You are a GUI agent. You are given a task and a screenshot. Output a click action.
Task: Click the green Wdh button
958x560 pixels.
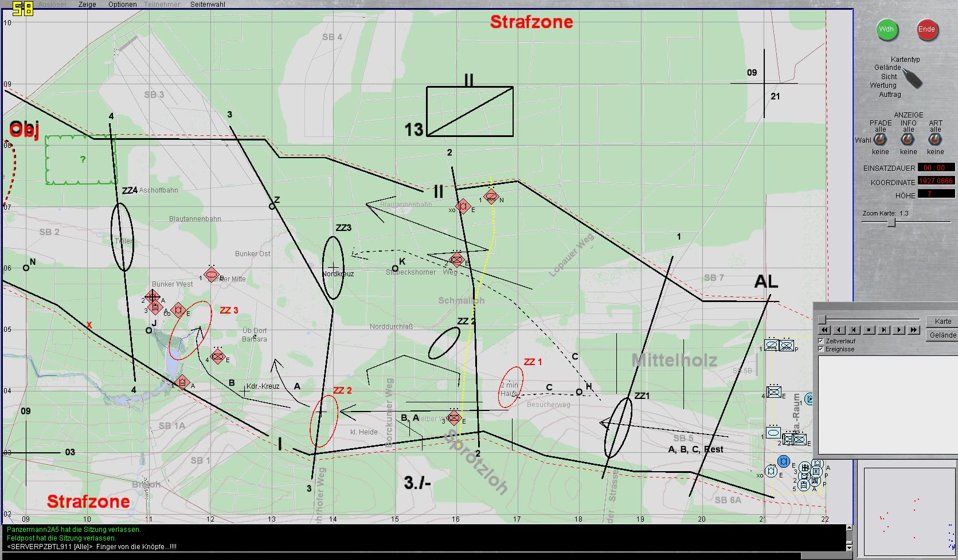[x=886, y=30]
